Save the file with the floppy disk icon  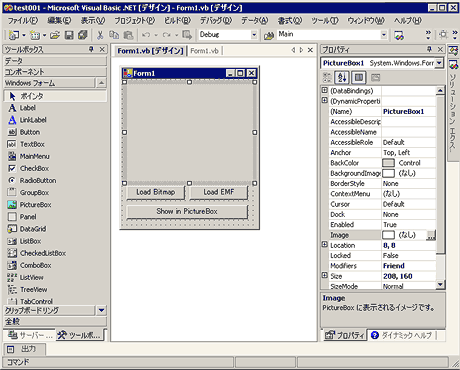pyautogui.click(x=69, y=35)
